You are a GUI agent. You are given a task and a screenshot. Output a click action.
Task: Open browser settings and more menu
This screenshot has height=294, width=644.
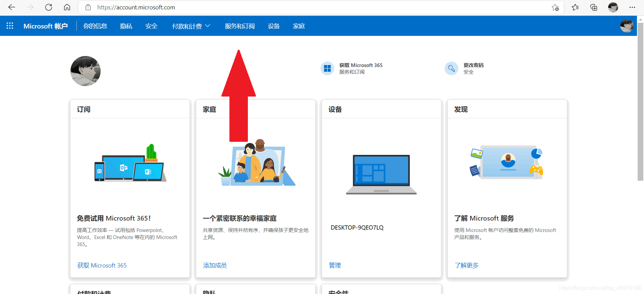(632, 7)
